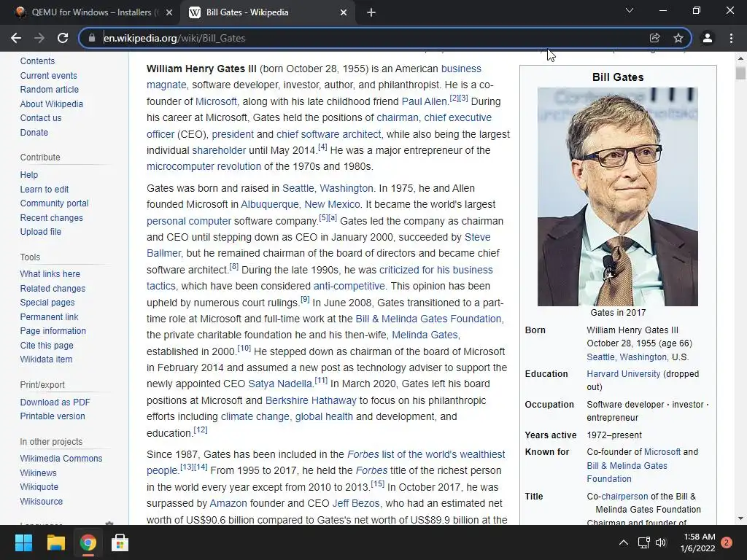Open What links here tool
Screen dimensions: 747x560
click(50, 274)
